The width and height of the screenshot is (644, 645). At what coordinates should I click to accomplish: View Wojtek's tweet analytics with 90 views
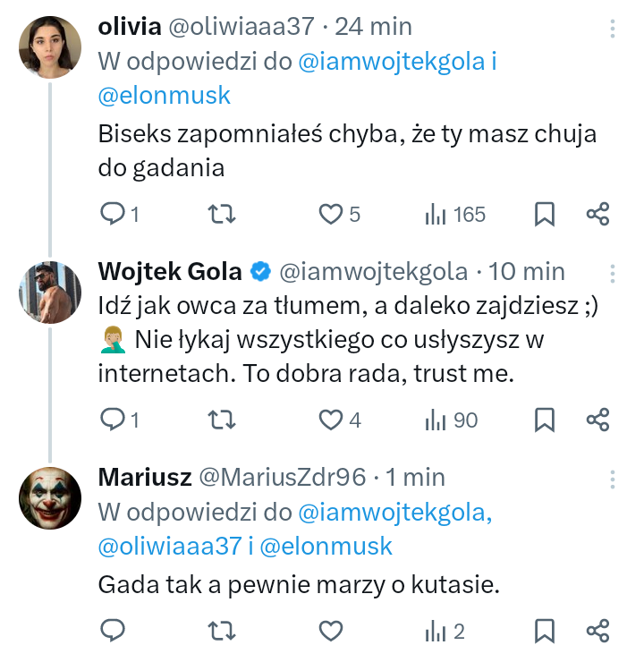tap(452, 419)
